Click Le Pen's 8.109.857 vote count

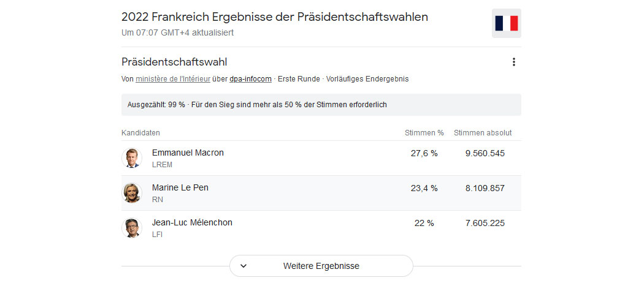click(x=485, y=188)
